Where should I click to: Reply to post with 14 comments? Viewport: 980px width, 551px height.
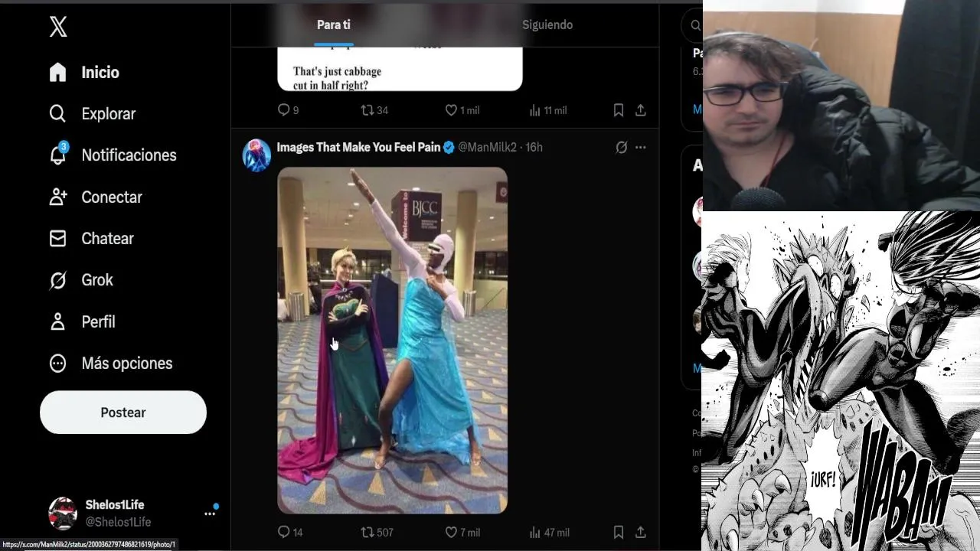pyautogui.click(x=289, y=532)
